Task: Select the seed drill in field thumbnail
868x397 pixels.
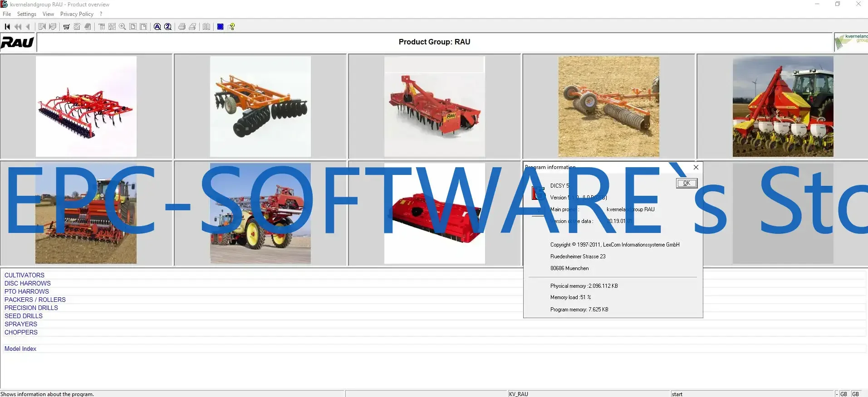Action: pyautogui.click(x=86, y=213)
